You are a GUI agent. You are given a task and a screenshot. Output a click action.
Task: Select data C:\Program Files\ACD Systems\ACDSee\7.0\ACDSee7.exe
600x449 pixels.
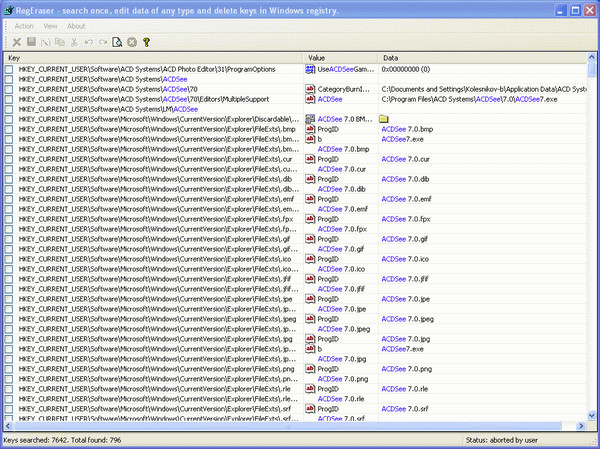[x=469, y=99]
